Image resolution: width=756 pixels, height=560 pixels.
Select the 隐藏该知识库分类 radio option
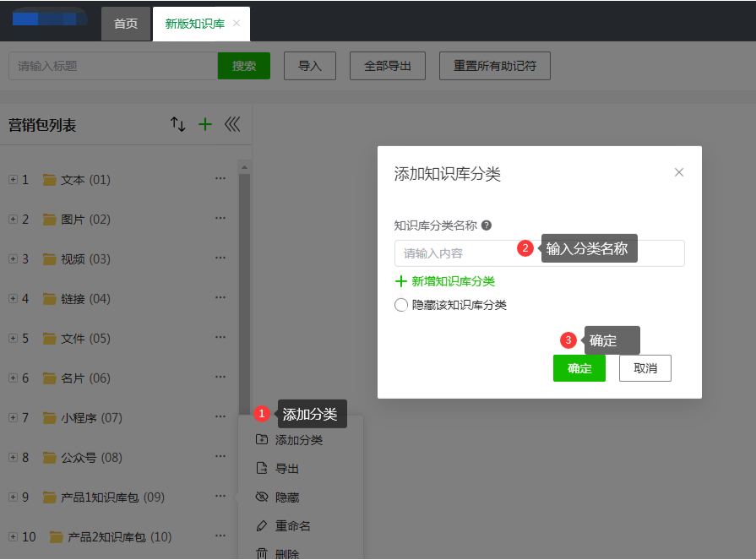(401, 305)
